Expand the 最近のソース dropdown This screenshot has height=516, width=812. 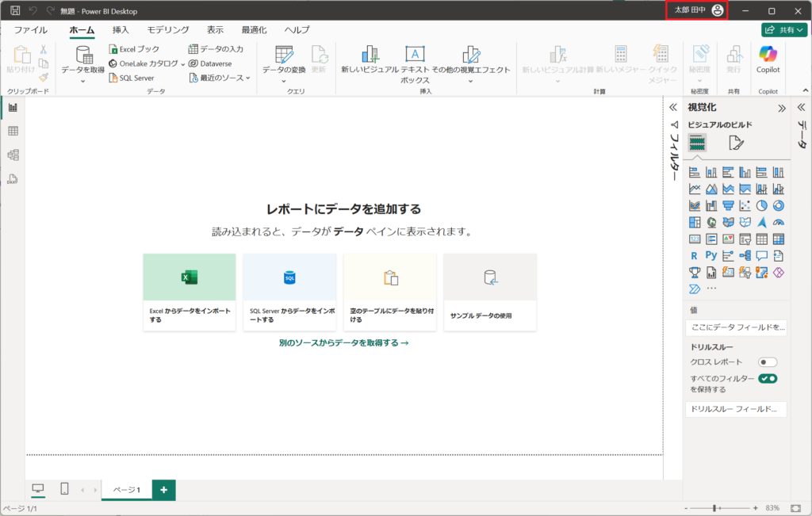pos(220,78)
